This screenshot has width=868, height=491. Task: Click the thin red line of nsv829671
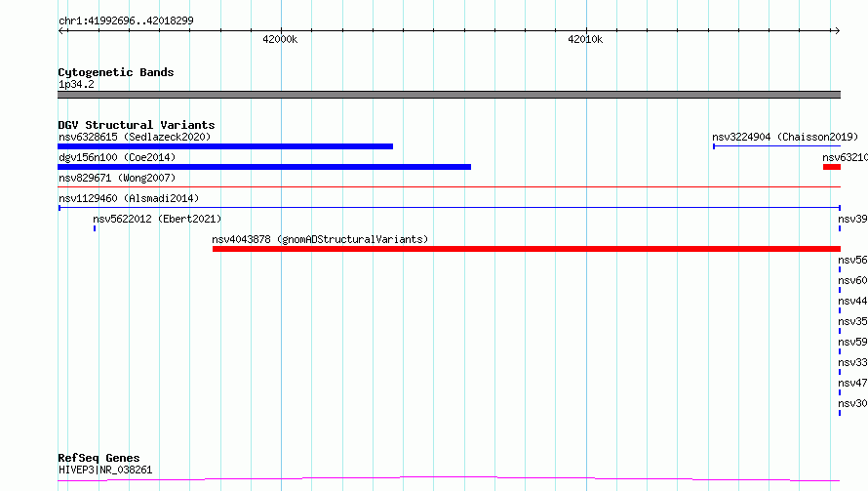click(449, 187)
